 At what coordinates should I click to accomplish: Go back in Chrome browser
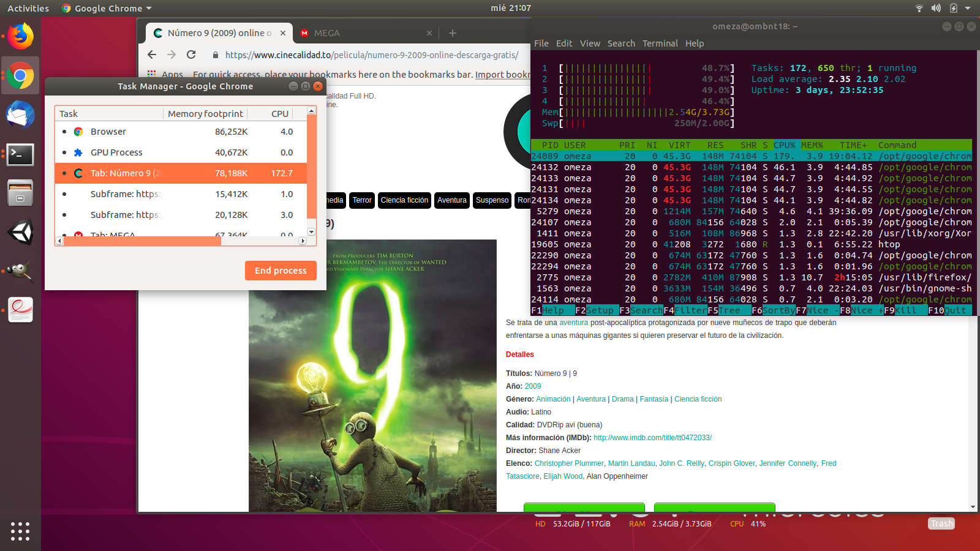click(x=153, y=54)
